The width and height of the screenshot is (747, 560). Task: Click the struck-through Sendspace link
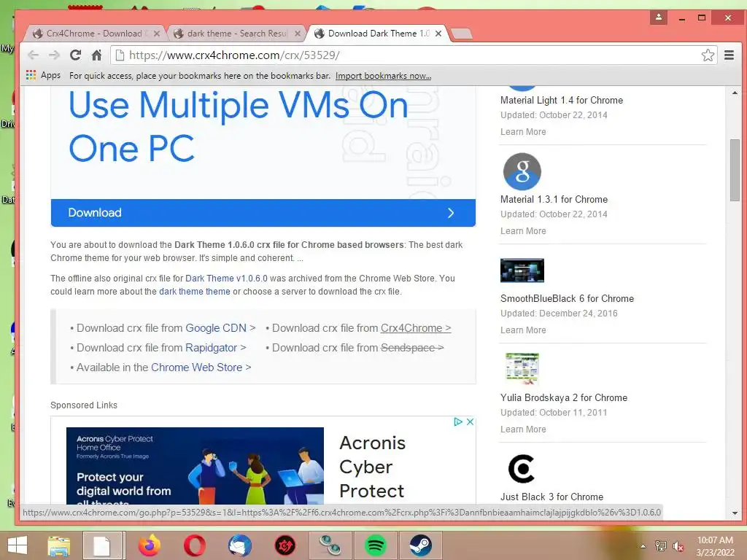[411, 348]
